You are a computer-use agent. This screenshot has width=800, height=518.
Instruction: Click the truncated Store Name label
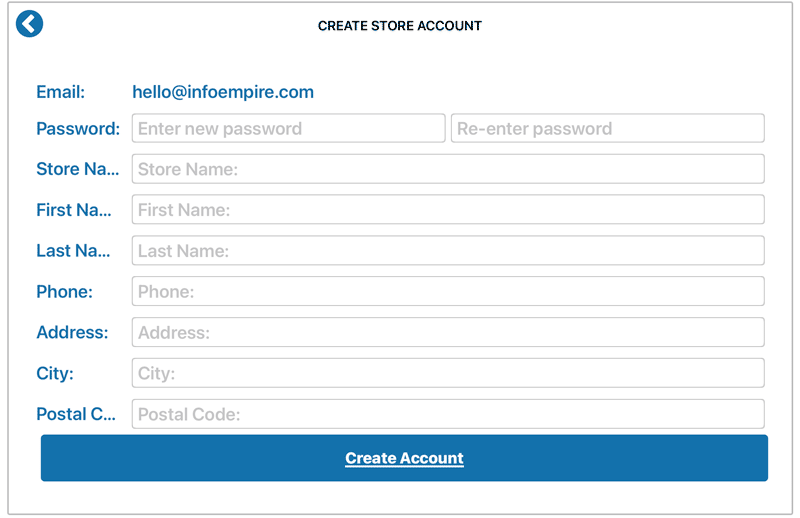[77, 169]
